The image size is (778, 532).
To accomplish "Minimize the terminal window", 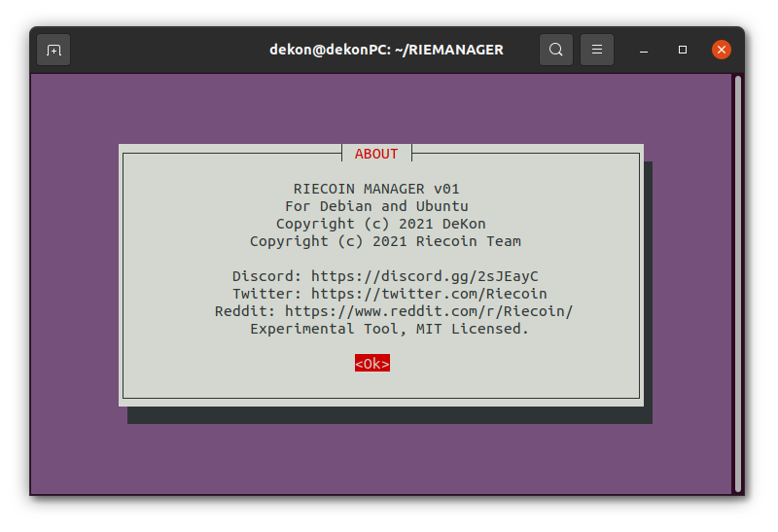I will click(644, 51).
